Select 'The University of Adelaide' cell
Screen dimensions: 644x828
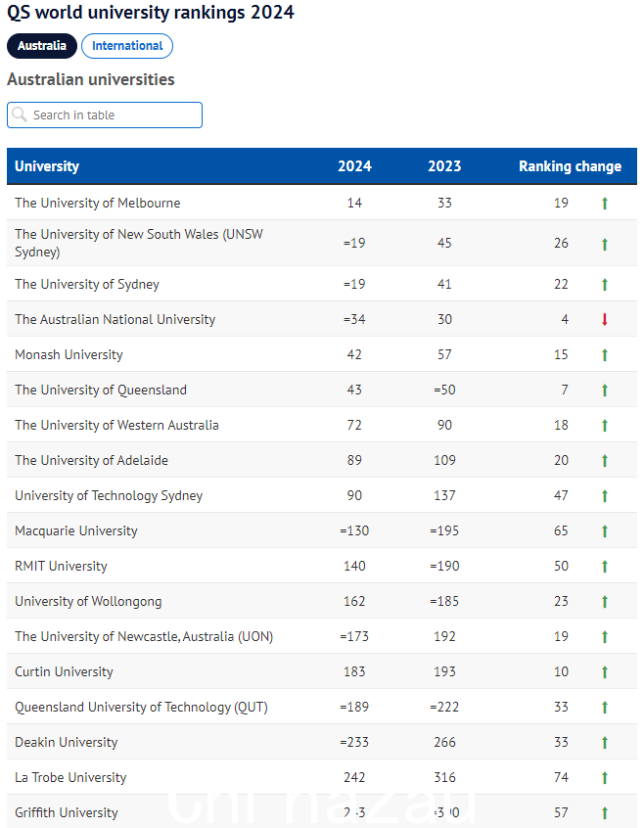(91, 460)
